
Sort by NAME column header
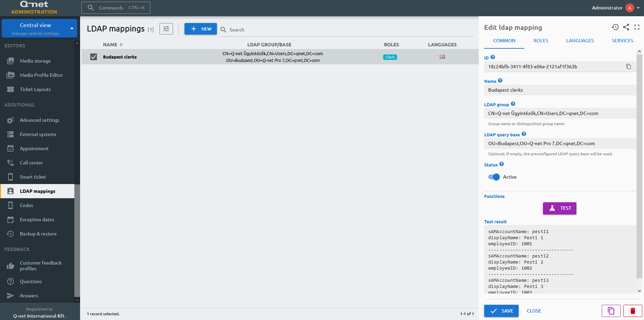(x=113, y=45)
